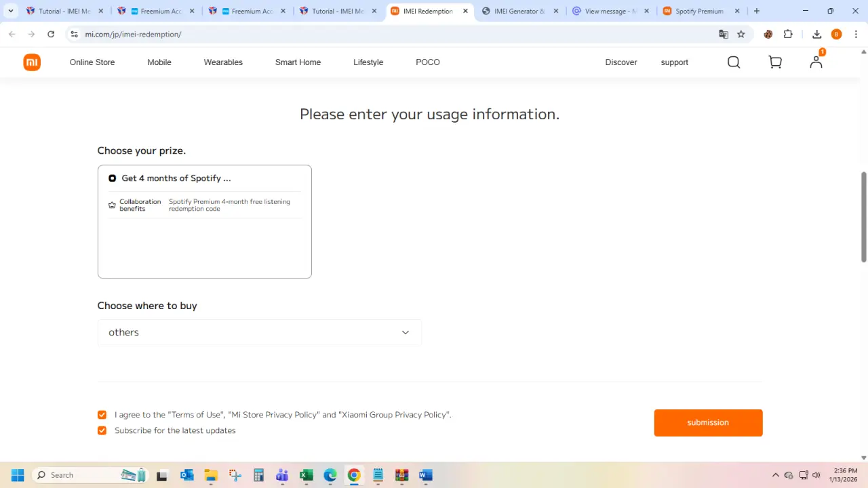868x488 pixels.
Task: Open the Chrome profile avatar
Action: pyautogui.click(x=836, y=34)
